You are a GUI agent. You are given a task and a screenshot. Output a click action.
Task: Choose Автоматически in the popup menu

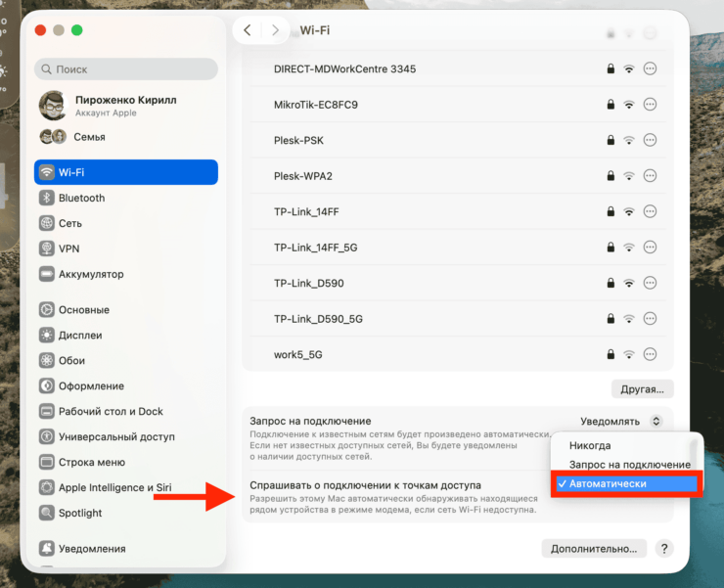[x=626, y=483]
